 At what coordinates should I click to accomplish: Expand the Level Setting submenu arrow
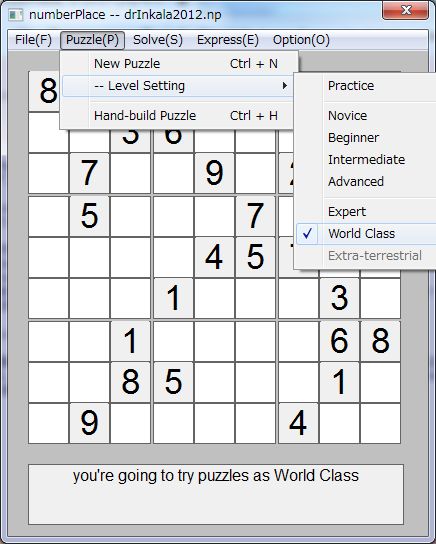[285, 86]
